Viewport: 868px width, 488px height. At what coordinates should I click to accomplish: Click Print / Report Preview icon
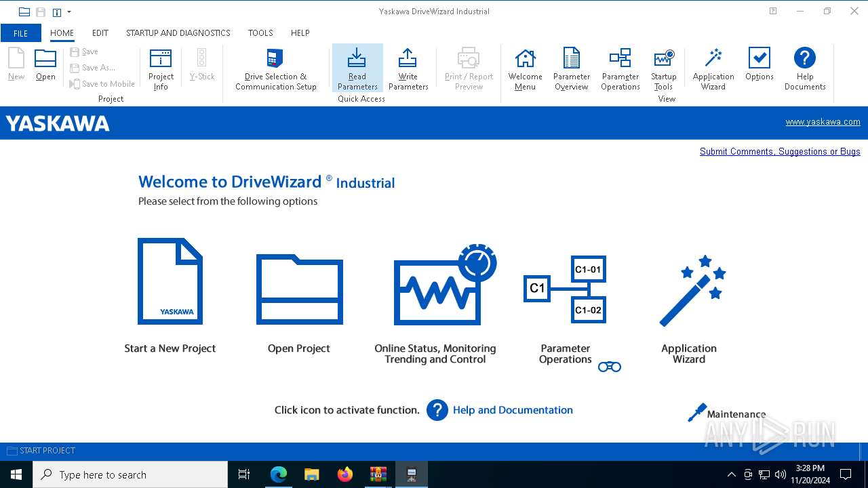click(469, 68)
